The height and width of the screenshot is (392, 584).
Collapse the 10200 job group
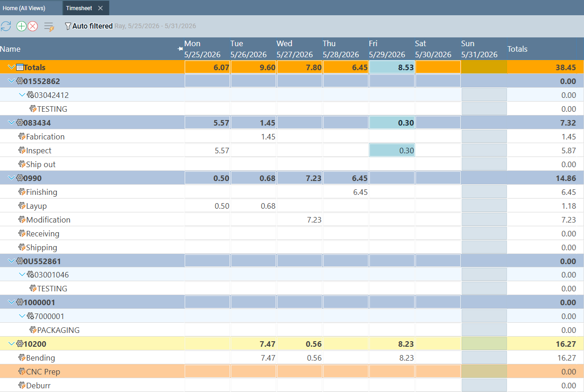[12, 344]
